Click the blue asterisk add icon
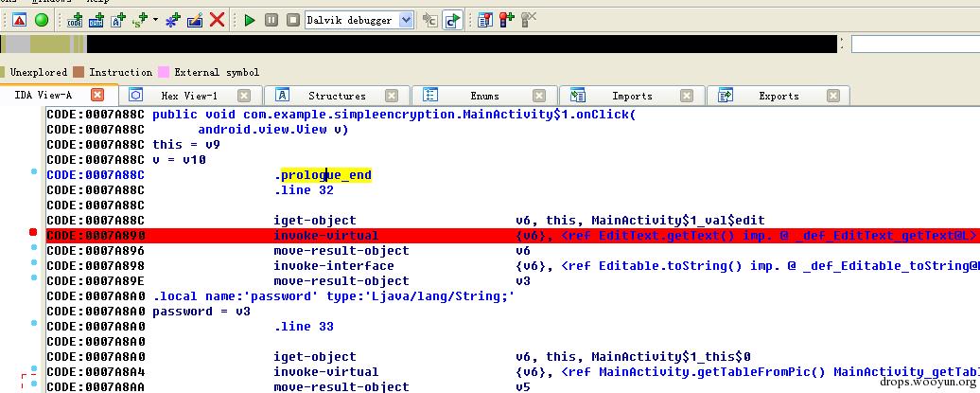Screen dimensions: 980x393 click(172, 20)
